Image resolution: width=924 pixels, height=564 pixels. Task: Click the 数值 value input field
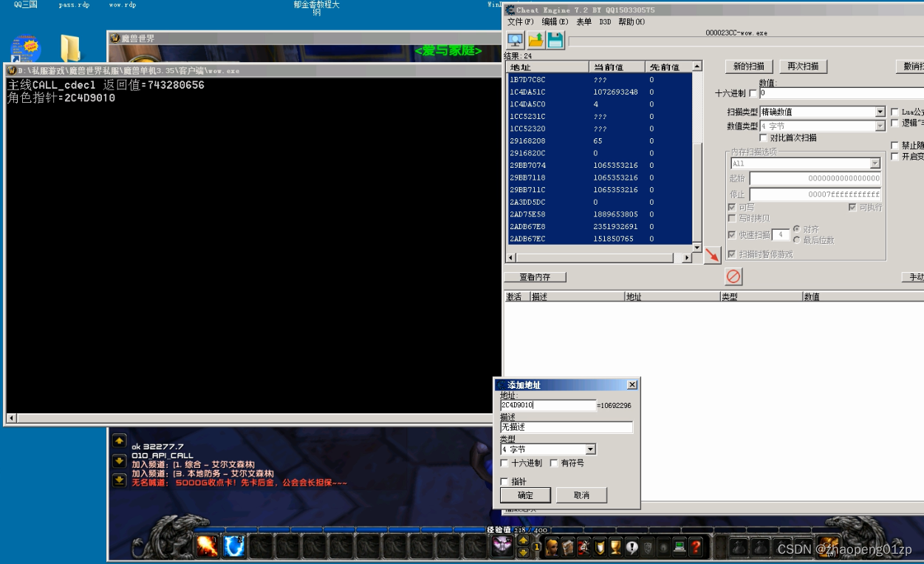(841, 94)
